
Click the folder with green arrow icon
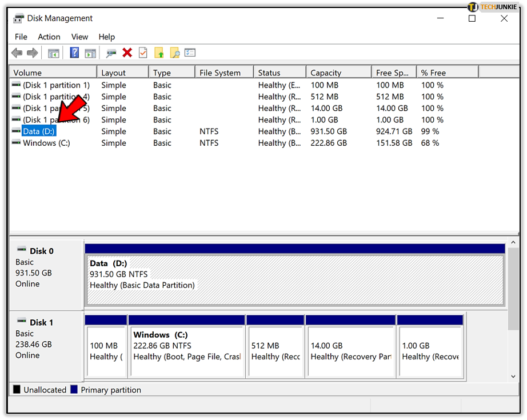click(x=159, y=53)
